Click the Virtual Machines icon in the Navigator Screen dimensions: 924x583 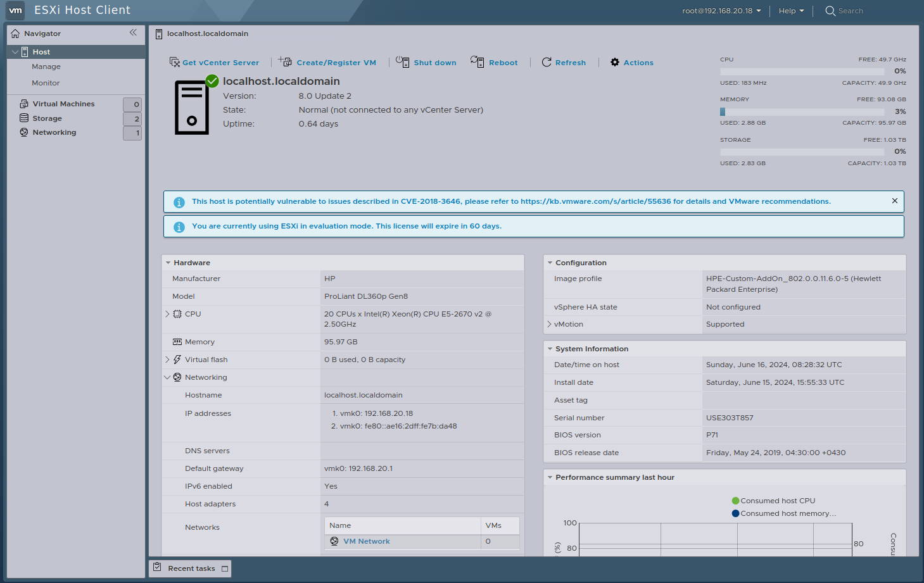23,104
